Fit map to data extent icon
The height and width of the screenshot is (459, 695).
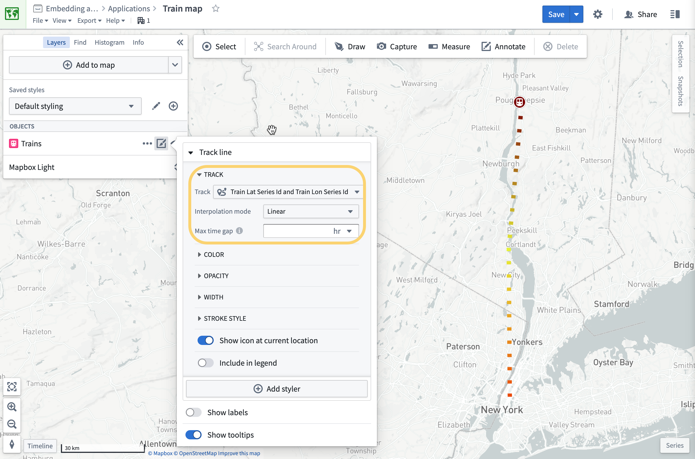(x=12, y=387)
